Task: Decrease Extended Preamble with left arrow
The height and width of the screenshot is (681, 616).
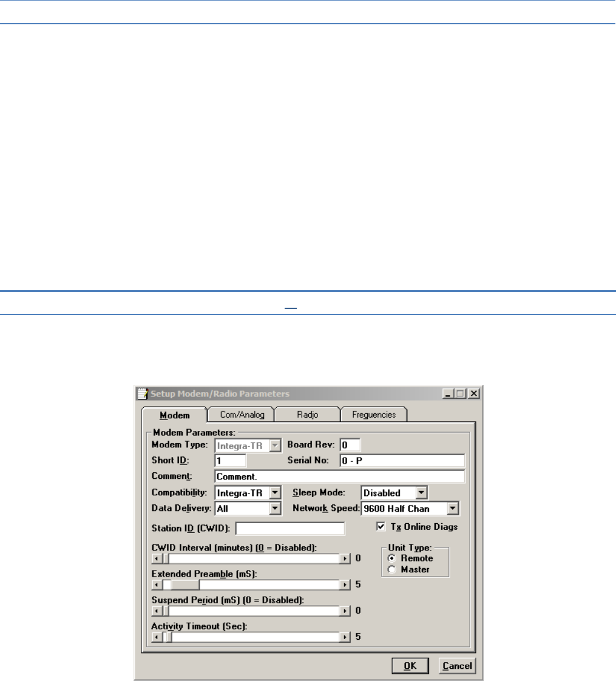Action: (157, 584)
